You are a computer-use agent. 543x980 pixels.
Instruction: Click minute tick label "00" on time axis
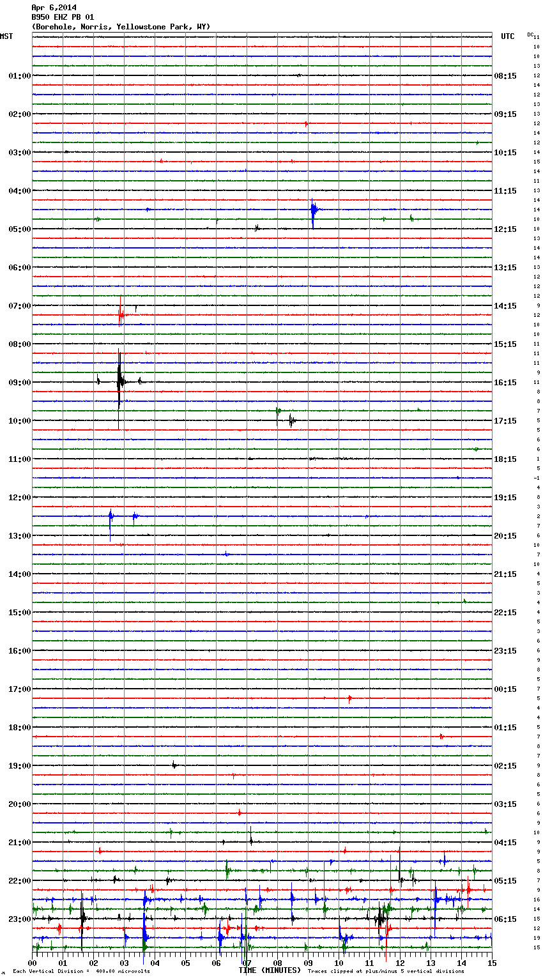32,963
